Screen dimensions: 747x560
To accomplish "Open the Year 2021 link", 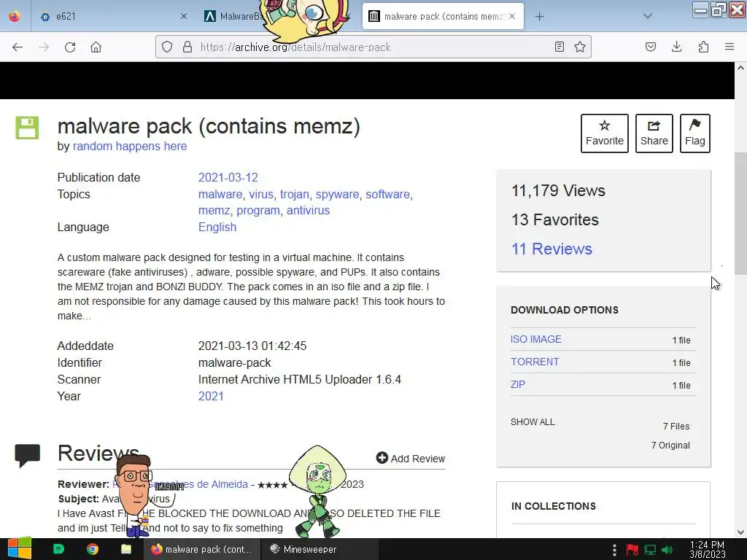I will [x=211, y=396].
